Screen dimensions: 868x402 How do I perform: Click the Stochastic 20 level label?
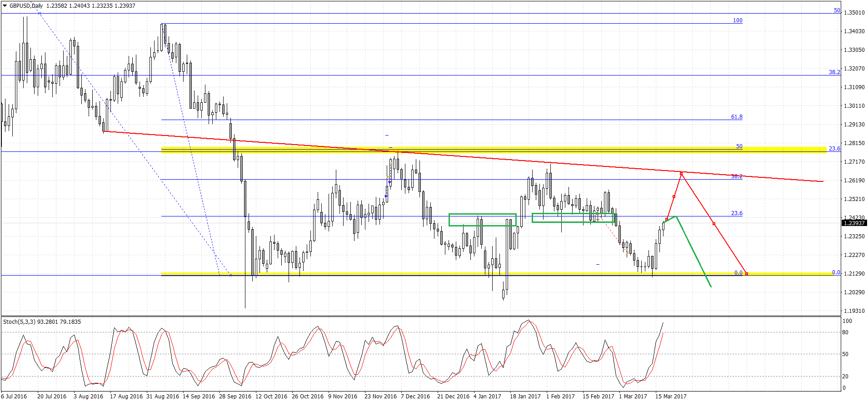(845, 377)
